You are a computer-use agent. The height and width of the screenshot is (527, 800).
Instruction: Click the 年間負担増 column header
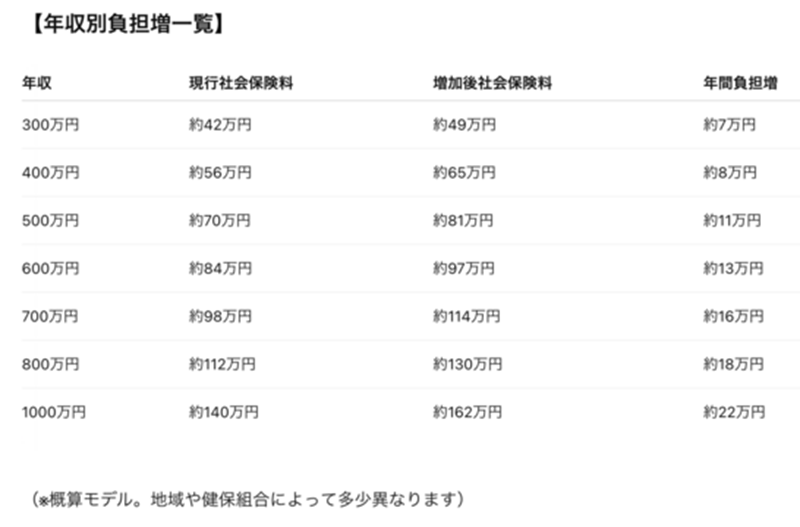[740, 84]
